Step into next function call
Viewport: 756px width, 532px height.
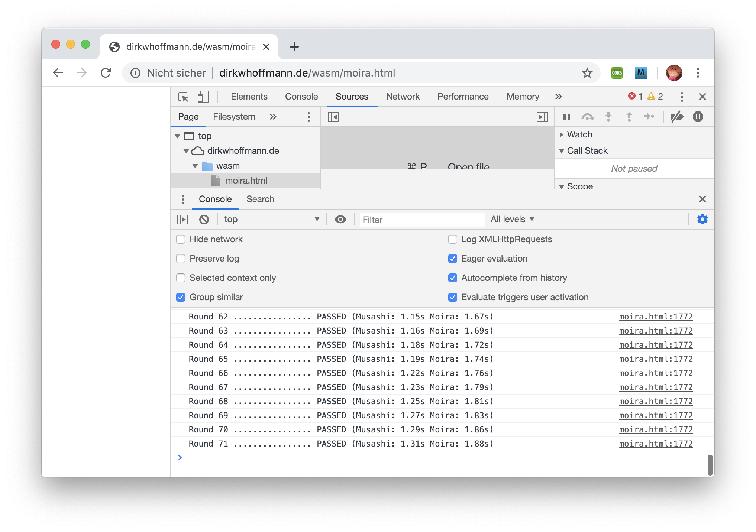click(608, 117)
